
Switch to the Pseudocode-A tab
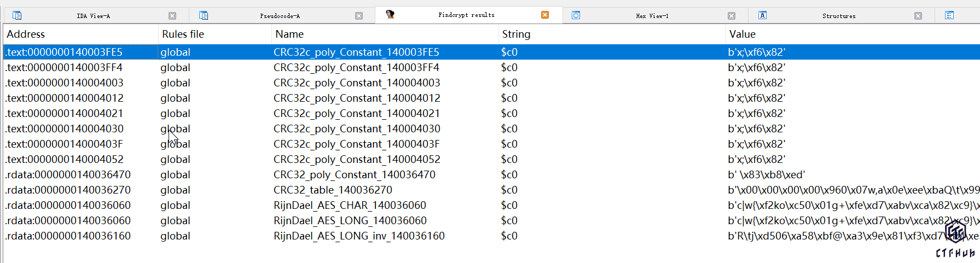(280, 16)
